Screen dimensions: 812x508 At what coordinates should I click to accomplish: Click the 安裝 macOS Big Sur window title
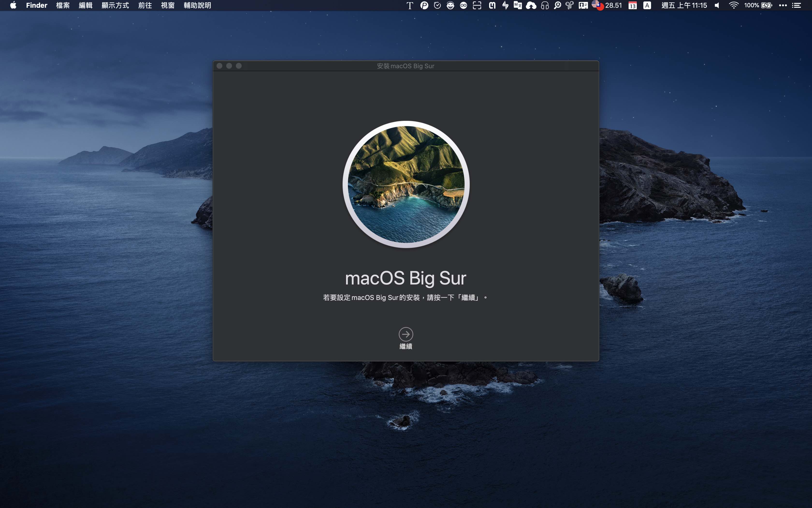[x=405, y=66]
